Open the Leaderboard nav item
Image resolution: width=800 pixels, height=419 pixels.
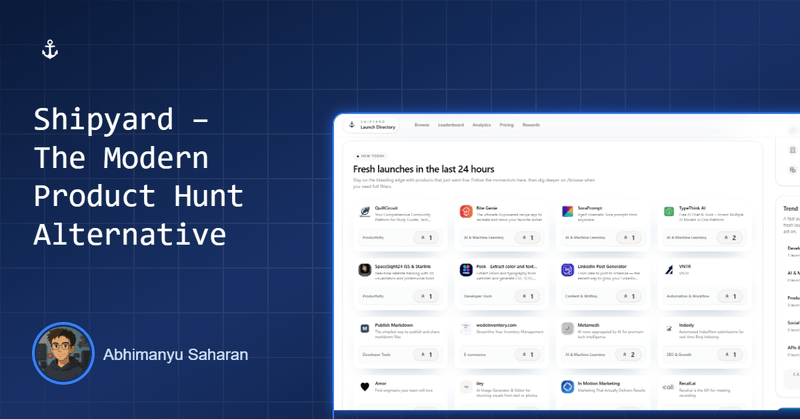tap(451, 125)
